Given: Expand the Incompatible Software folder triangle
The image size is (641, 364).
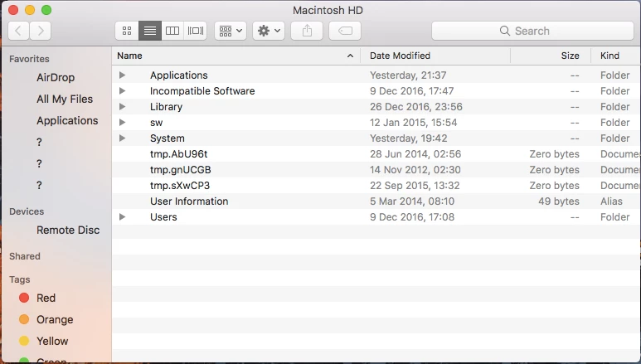Looking at the screenshot, I should coord(122,91).
